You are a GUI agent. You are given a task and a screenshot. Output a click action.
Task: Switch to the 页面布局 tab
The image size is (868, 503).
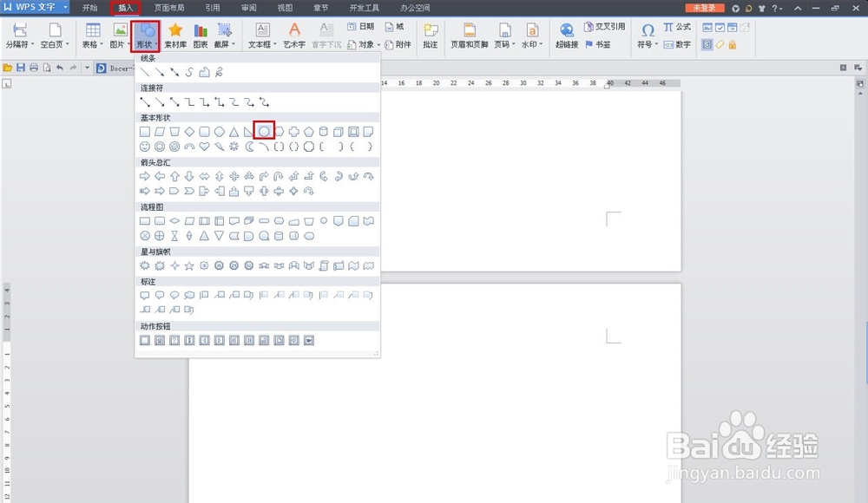(x=169, y=8)
